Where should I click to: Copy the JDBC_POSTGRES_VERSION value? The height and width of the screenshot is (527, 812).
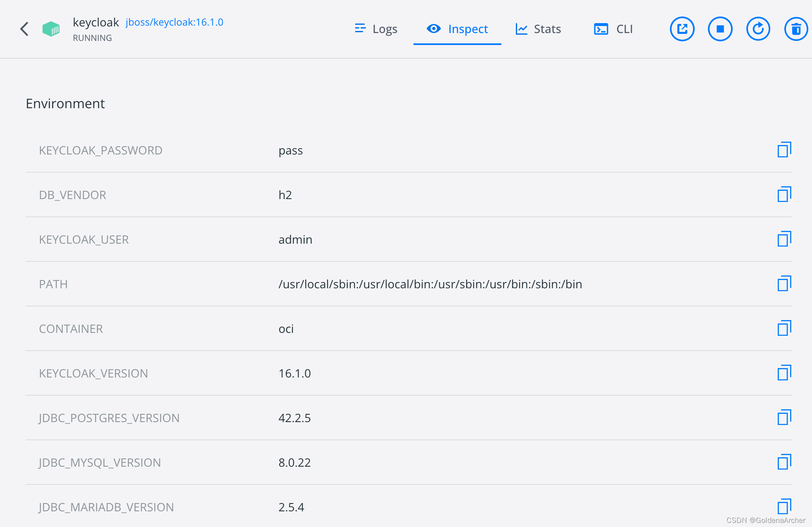(784, 418)
